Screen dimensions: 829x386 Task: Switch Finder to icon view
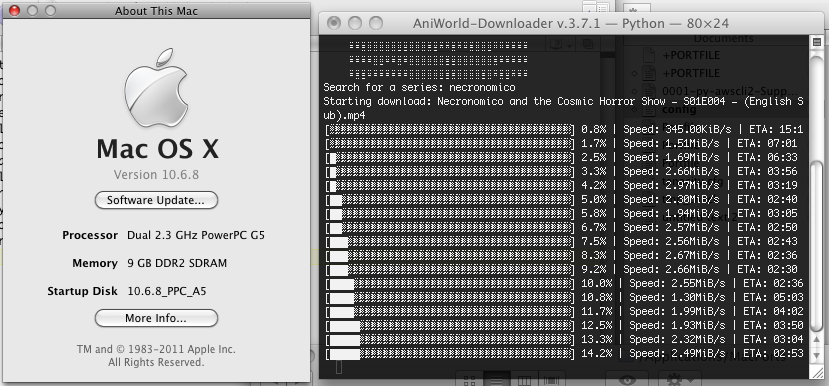pos(469,380)
